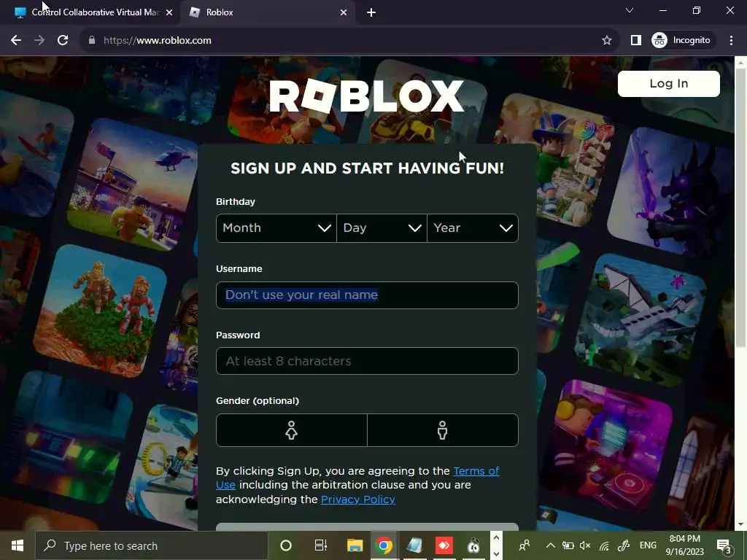Open the Privacy Policy link

click(357, 499)
